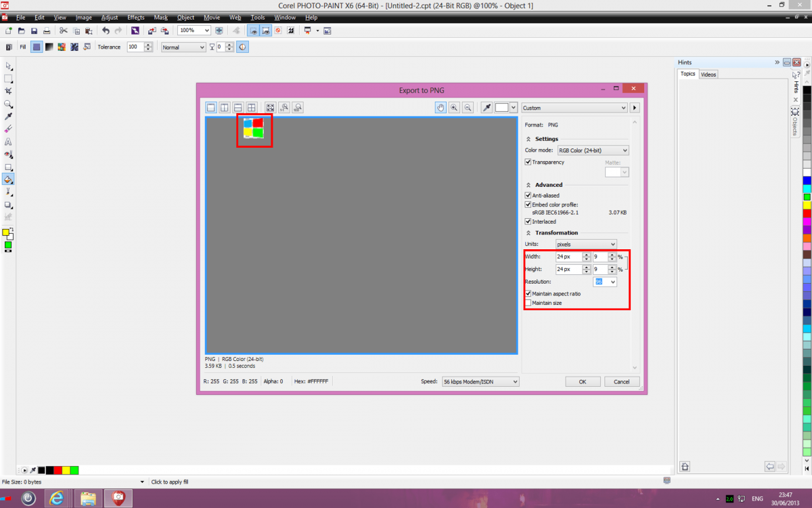Pick the eyedropper tool in Export to PNG
The width and height of the screenshot is (812, 508).
click(x=486, y=108)
